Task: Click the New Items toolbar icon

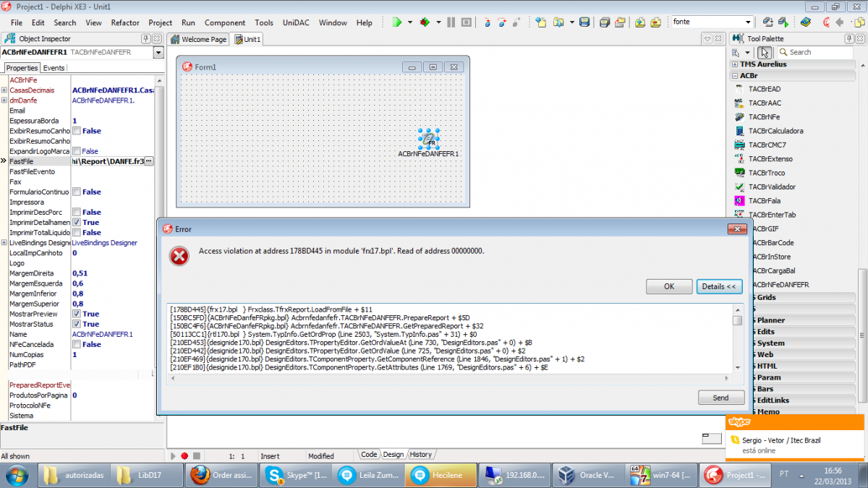Action: (541, 22)
